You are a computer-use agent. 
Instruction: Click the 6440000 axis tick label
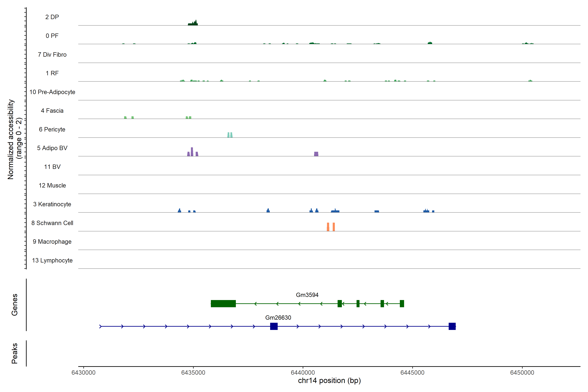click(x=303, y=373)
